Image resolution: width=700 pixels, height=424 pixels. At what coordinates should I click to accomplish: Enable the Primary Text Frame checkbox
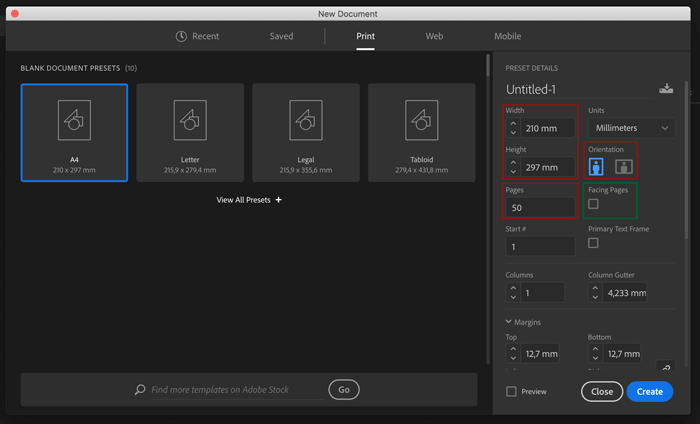click(x=593, y=243)
